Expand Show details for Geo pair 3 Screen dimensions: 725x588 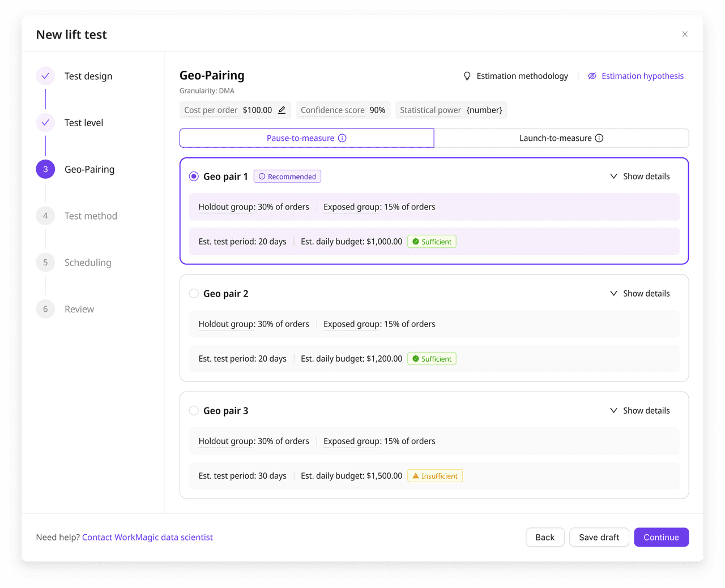(x=639, y=411)
